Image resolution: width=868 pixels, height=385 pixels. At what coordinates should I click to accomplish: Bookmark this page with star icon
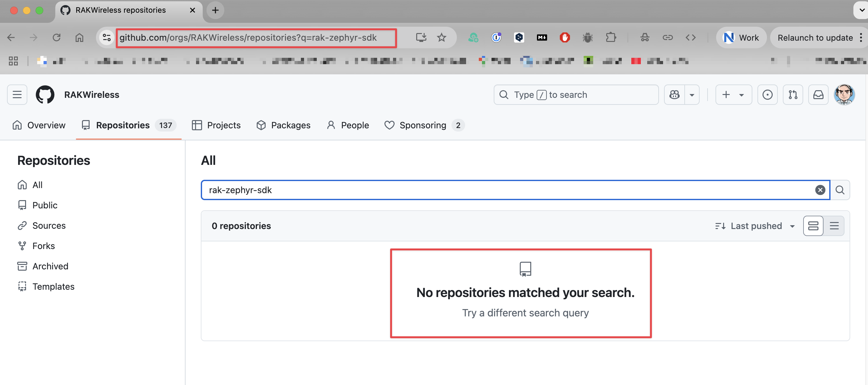coord(441,37)
